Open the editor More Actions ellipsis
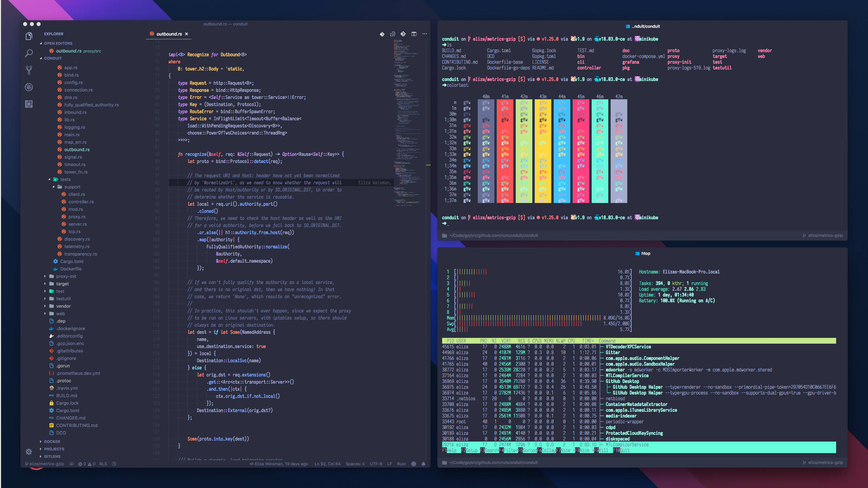Screen dimensions: 868x488 [425, 34]
